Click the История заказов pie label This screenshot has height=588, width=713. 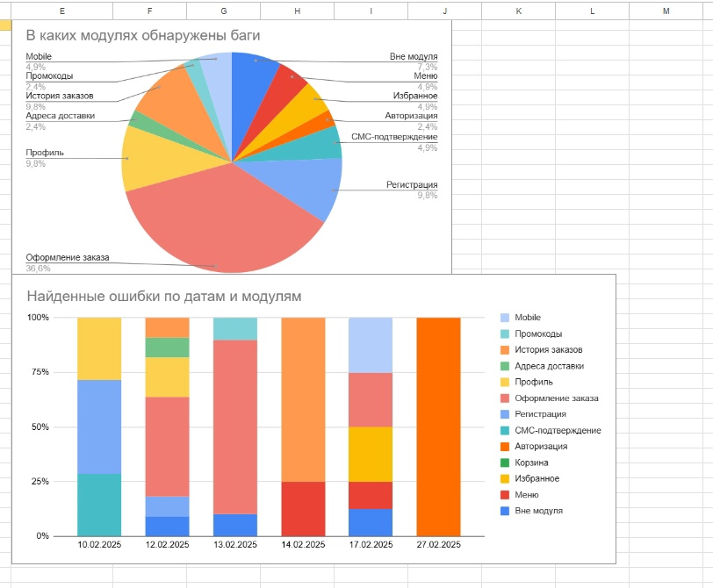point(60,96)
